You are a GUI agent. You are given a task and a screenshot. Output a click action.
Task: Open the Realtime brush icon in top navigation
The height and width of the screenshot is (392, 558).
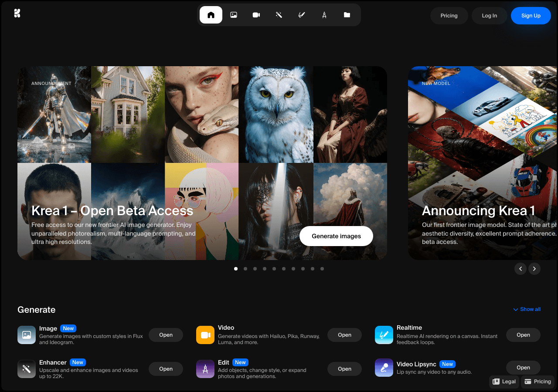pos(302,15)
